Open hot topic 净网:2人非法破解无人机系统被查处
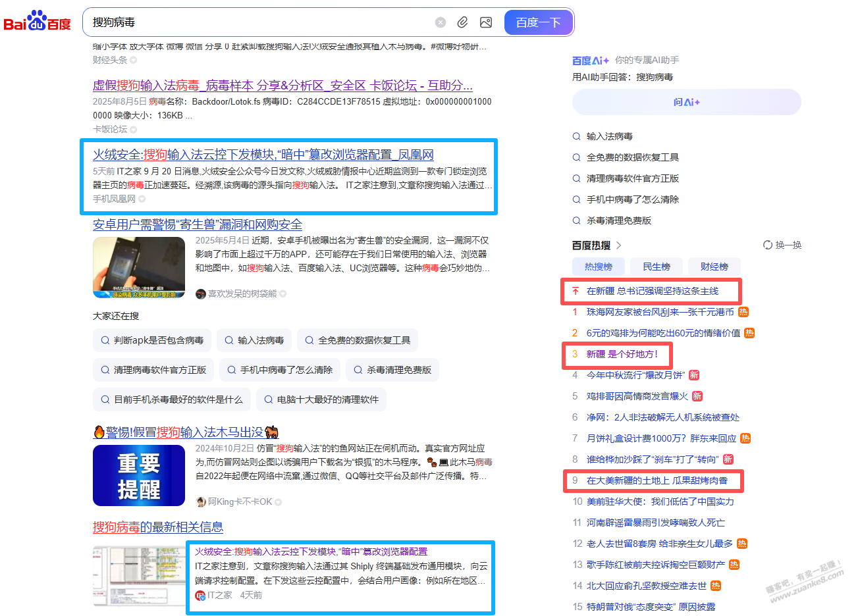This screenshot has height=616, width=860. coord(662,417)
